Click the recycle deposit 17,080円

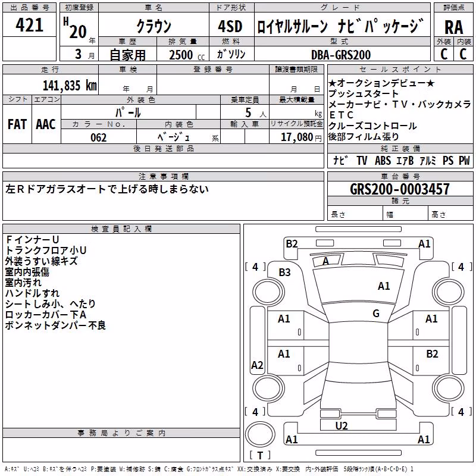coord(301,137)
